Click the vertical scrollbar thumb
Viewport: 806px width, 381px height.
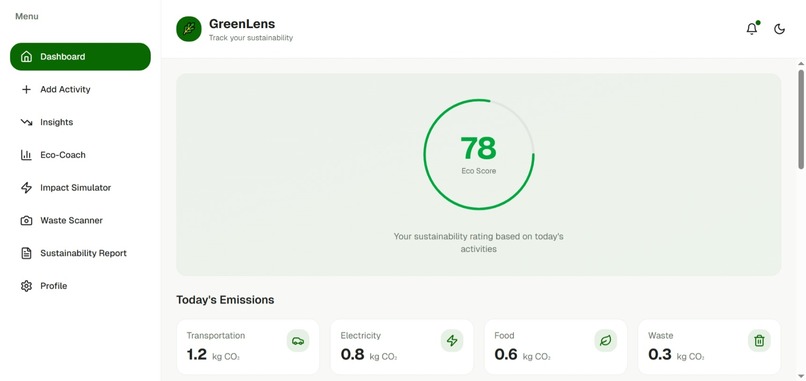(x=801, y=119)
